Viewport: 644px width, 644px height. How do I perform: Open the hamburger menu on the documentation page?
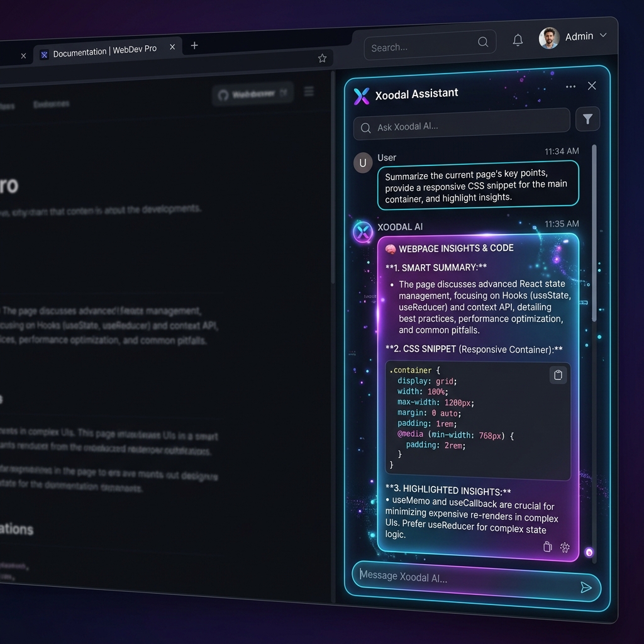coord(309,91)
